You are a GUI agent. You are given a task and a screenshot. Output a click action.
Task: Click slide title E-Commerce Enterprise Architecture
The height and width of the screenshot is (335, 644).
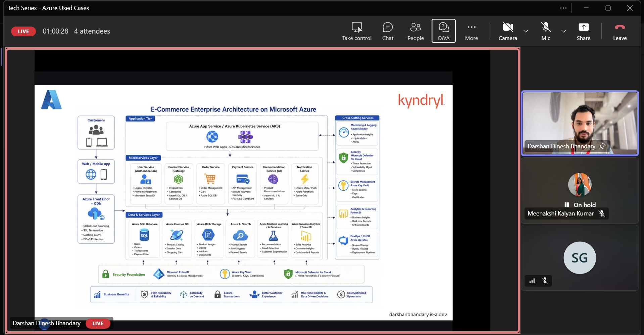coord(233,109)
